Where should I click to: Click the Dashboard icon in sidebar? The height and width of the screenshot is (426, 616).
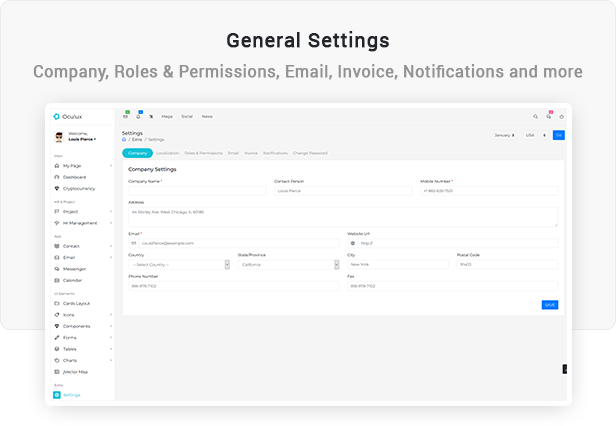click(57, 177)
